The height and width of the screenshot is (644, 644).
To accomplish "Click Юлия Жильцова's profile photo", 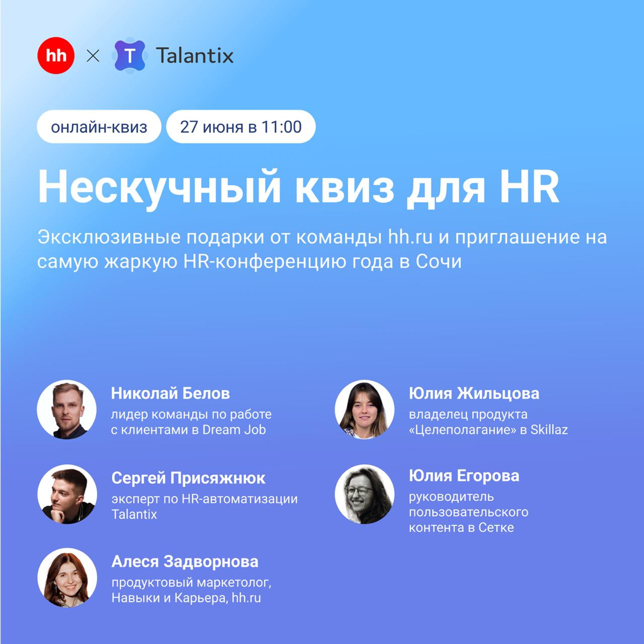I will click(x=365, y=409).
